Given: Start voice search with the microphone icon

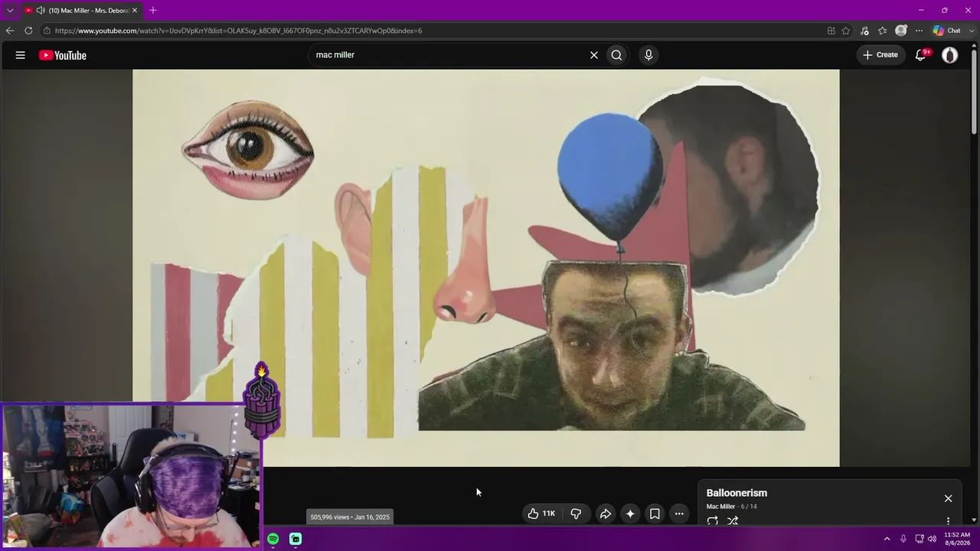Looking at the screenshot, I should pos(648,55).
